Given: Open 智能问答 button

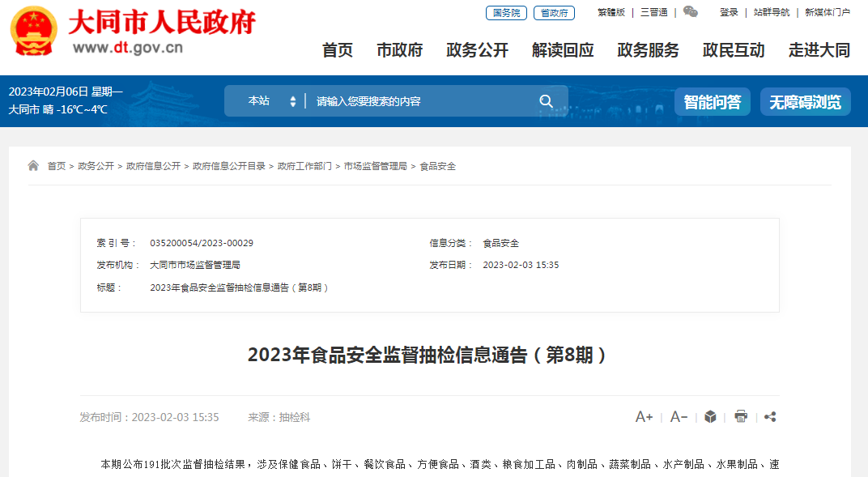Looking at the screenshot, I should click(713, 102).
